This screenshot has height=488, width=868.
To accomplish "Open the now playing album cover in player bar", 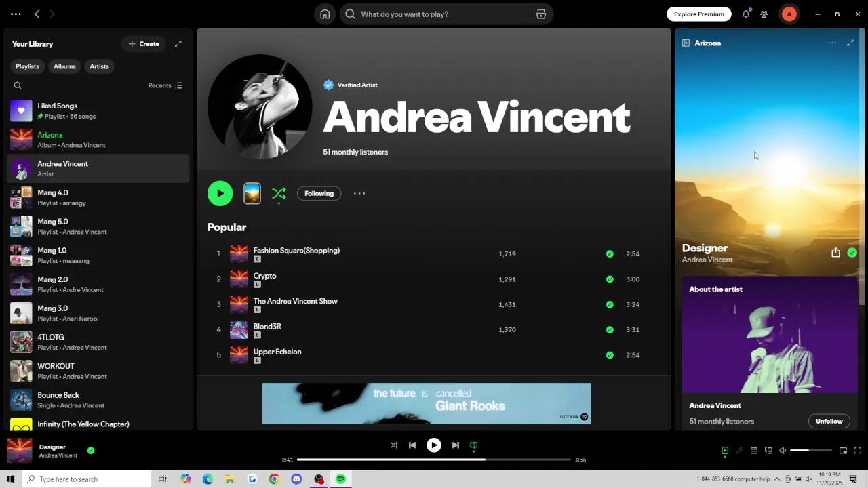I will tap(19, 451).
